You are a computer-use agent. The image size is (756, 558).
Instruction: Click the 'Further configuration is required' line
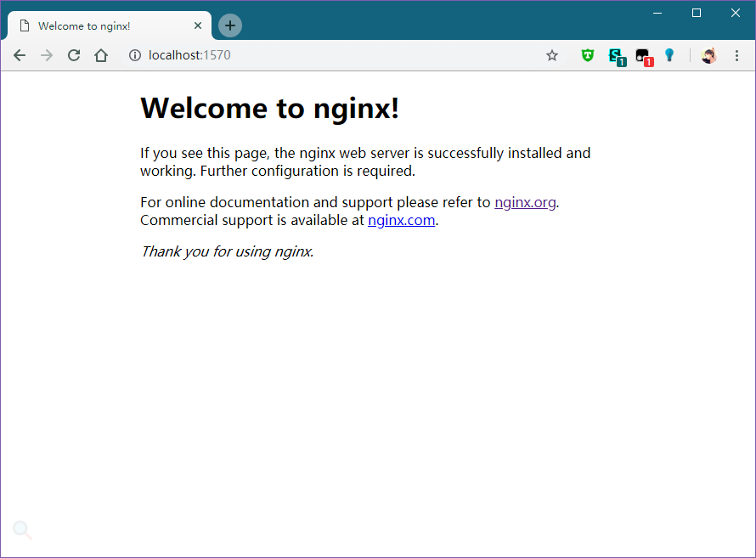click(x=307, y=171)
